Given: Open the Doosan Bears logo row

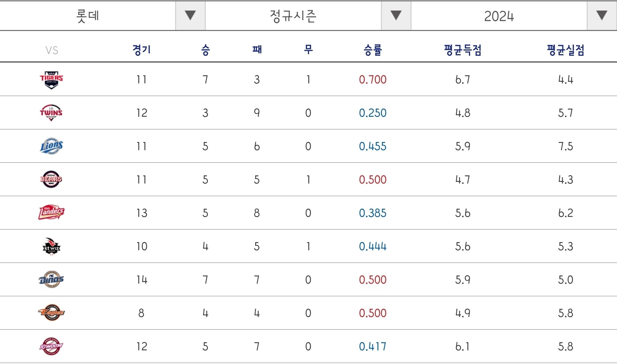Looking at the screenshot, I should click(x=51, y=179).
